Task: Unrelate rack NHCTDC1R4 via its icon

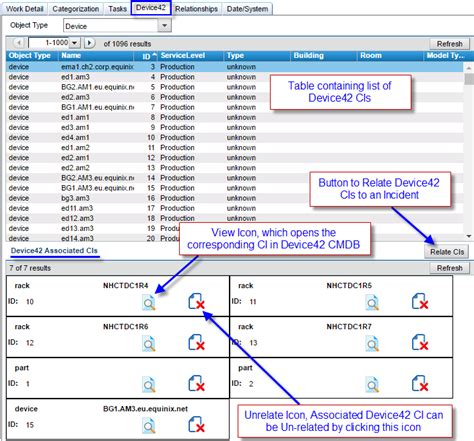Action: click(x=196, y=301)
